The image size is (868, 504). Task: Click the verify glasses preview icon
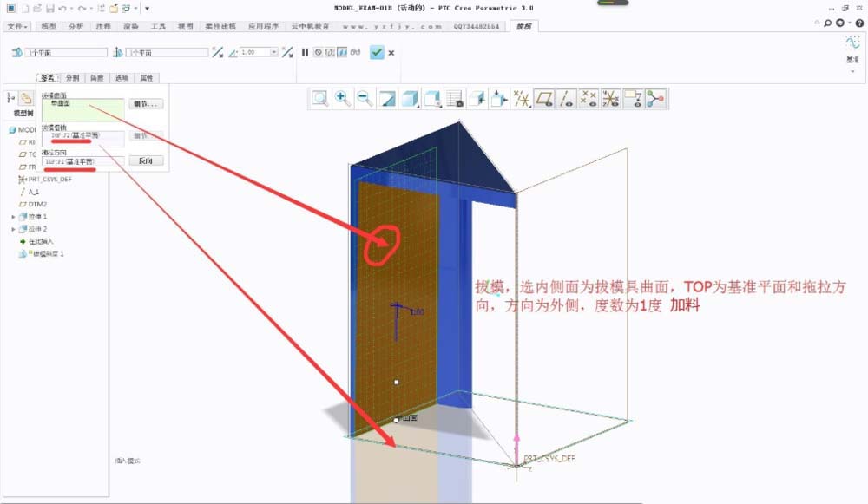point(355,52)
